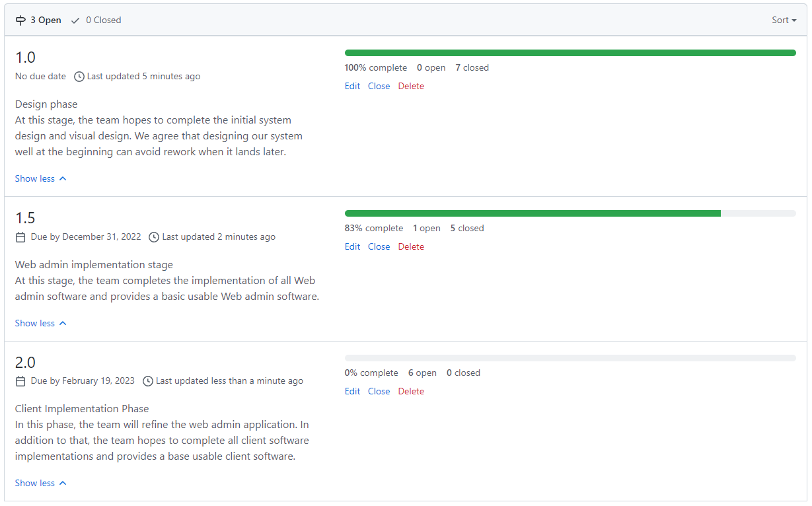Viewport: 812px width, 506px height.
Task: Edit milestone 1.0
Action: (352, 86)
